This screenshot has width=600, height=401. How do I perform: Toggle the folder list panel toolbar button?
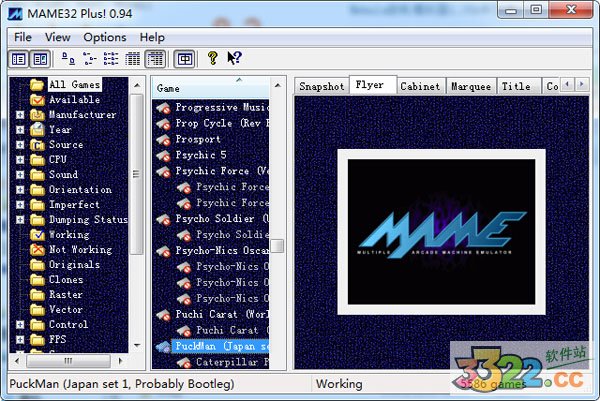[19, 59]
